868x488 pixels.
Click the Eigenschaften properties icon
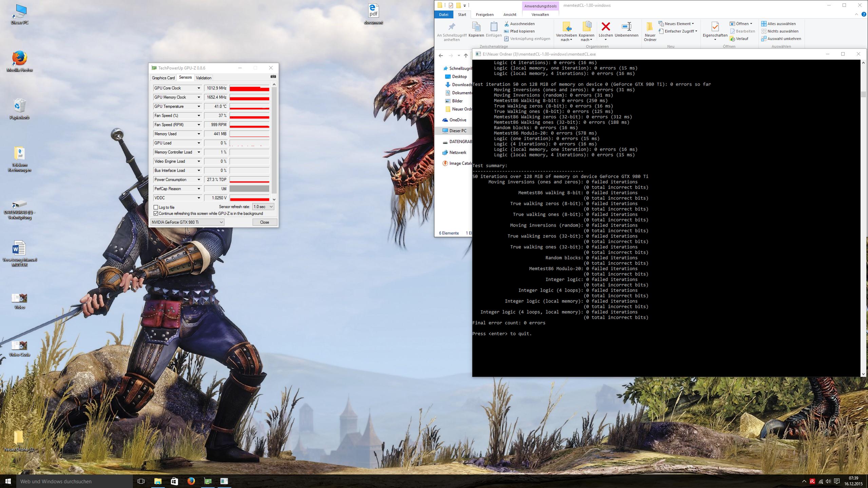(715, 26)
